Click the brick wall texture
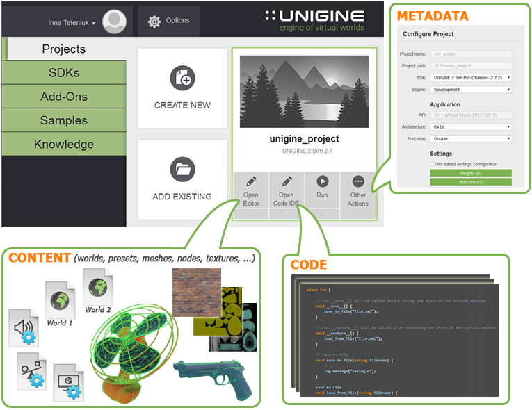The image size is (532, 410). (197, 293)
